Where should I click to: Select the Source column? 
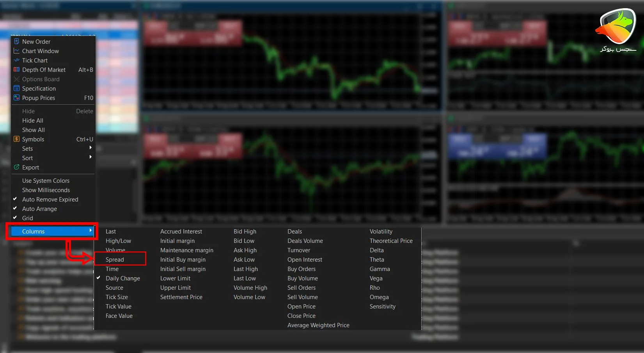(x=114, y=287)
